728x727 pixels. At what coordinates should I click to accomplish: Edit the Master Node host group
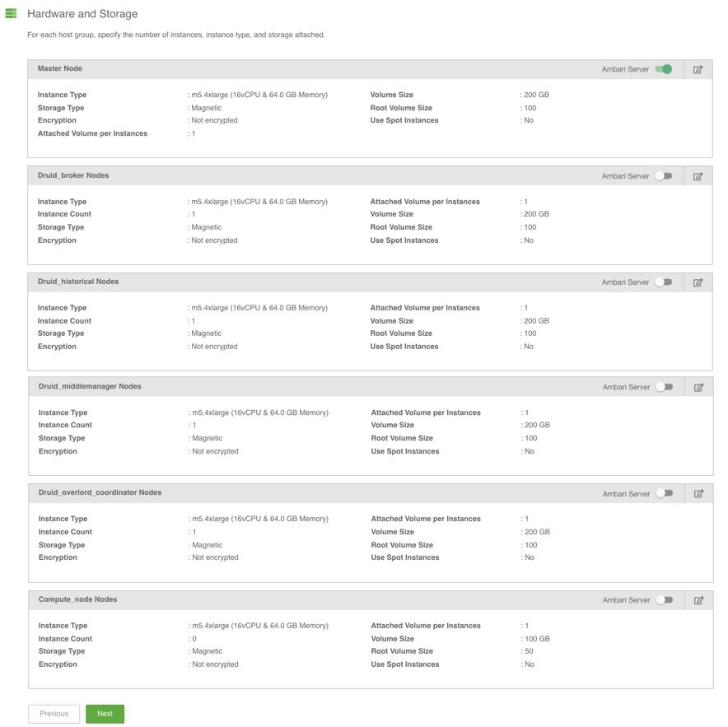coord(698,70)
